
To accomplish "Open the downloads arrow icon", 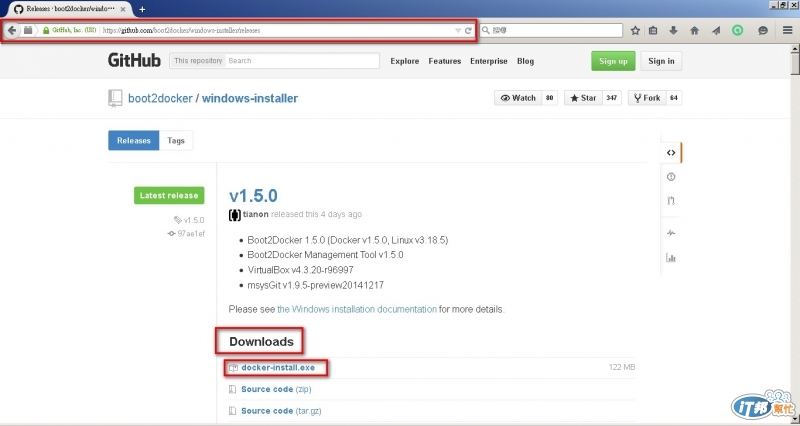I will point(673,31).
